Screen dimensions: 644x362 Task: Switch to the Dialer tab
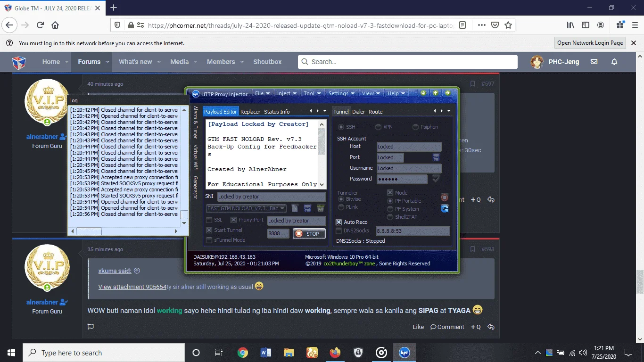click(x=359, y=112)
